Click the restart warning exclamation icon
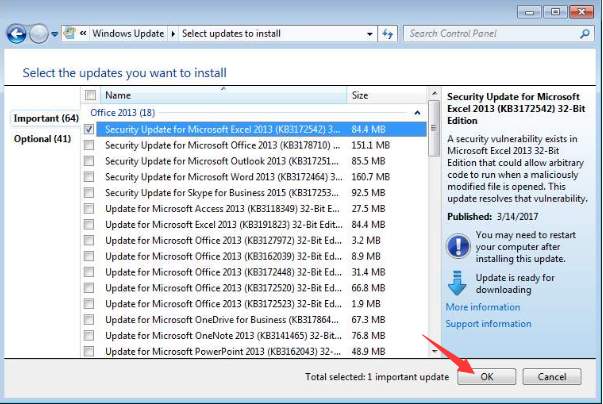 point(458,246)
